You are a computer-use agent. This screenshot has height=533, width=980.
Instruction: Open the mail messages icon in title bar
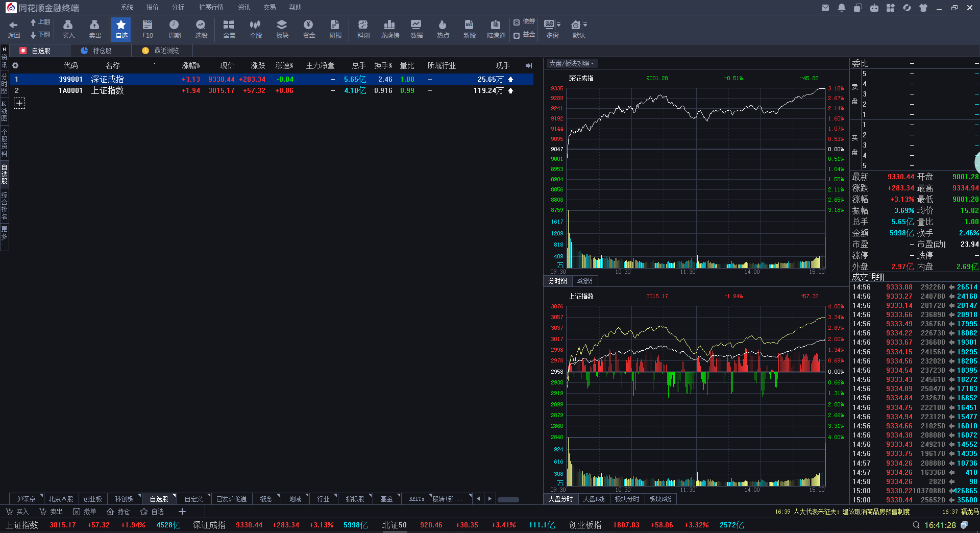[x=825, y=8]
